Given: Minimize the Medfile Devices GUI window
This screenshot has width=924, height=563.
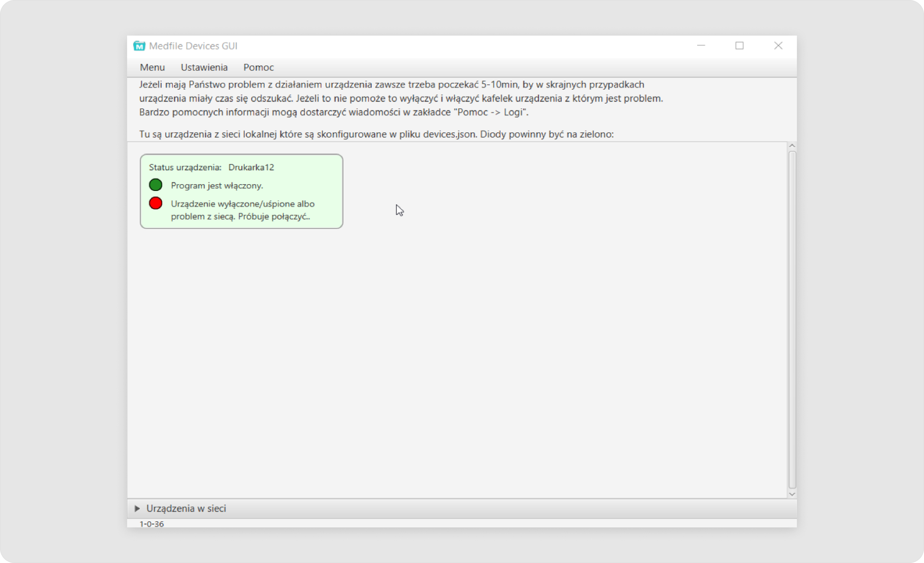Looking at the screenshot, I should click(701, 46).
